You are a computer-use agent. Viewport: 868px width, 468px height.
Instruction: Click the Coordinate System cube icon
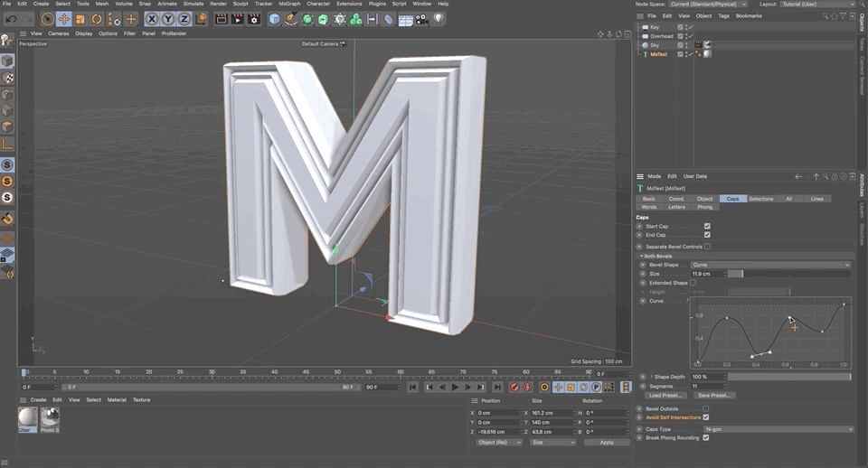pyautogui.click(x=201, y=19)
